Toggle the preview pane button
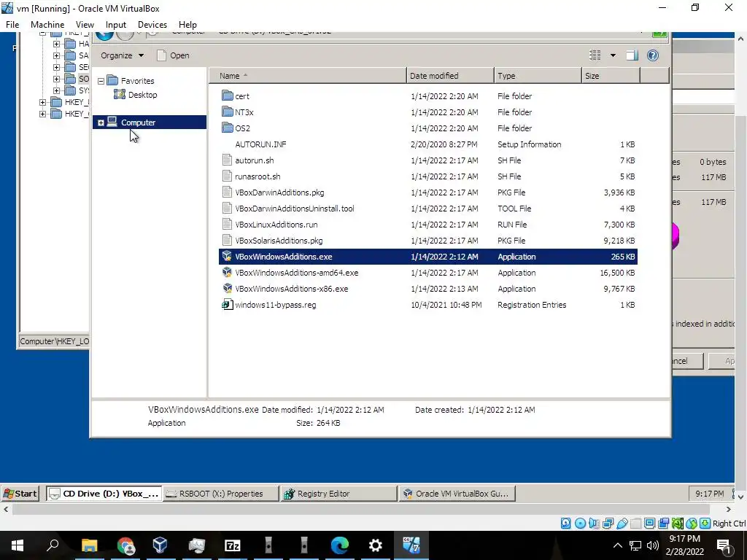Screen dimensions: 747x560 point(632,55)
